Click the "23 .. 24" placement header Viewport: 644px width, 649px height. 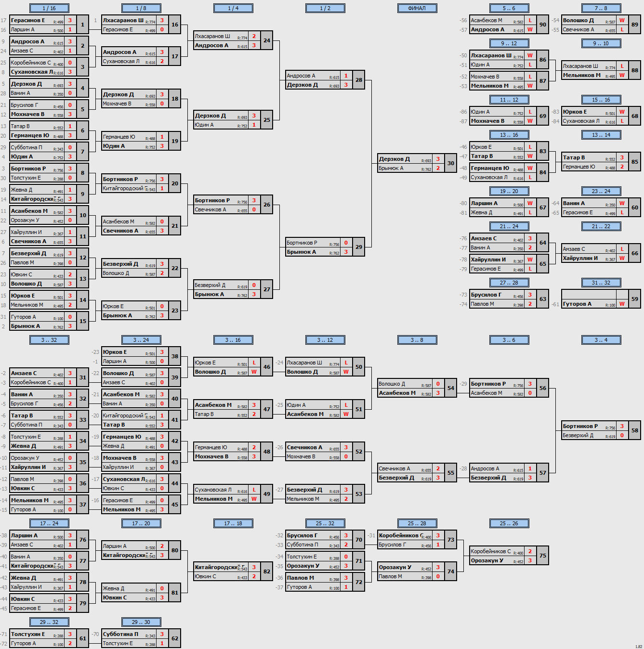(601, 191)
